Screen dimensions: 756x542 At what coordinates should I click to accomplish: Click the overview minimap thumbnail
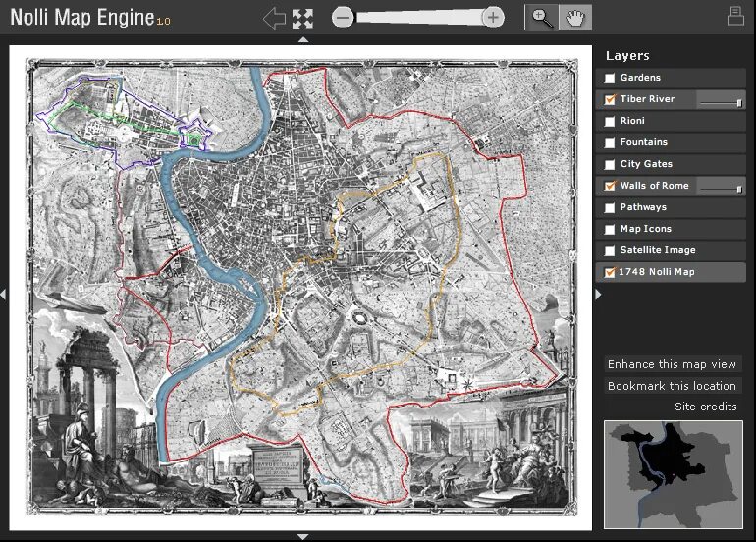[674, 474]
